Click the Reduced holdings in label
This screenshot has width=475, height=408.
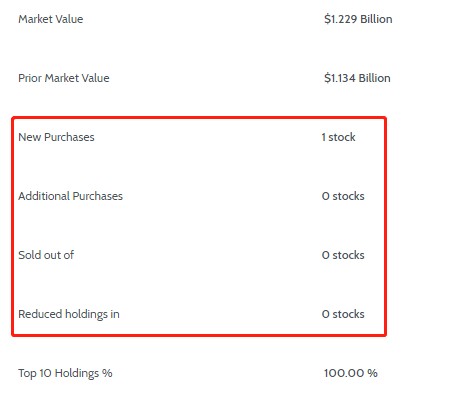(x=69, y=314)
